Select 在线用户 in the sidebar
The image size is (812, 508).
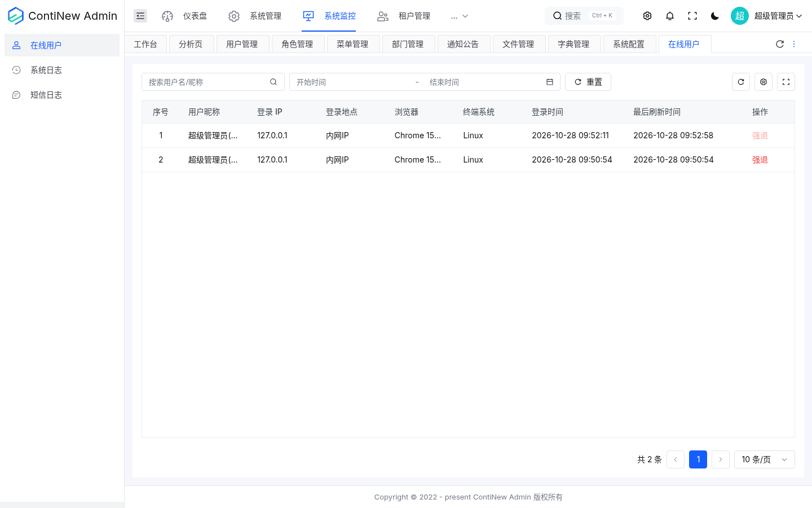point(62,45)
